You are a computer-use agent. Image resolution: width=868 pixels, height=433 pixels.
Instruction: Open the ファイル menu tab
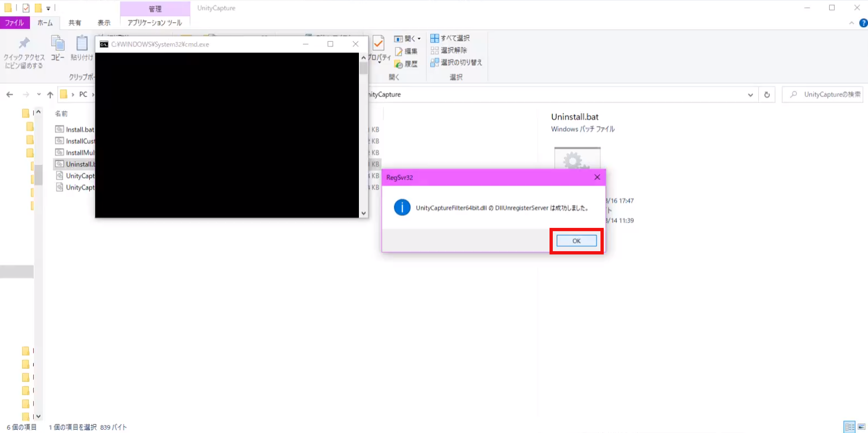point(14,23)
